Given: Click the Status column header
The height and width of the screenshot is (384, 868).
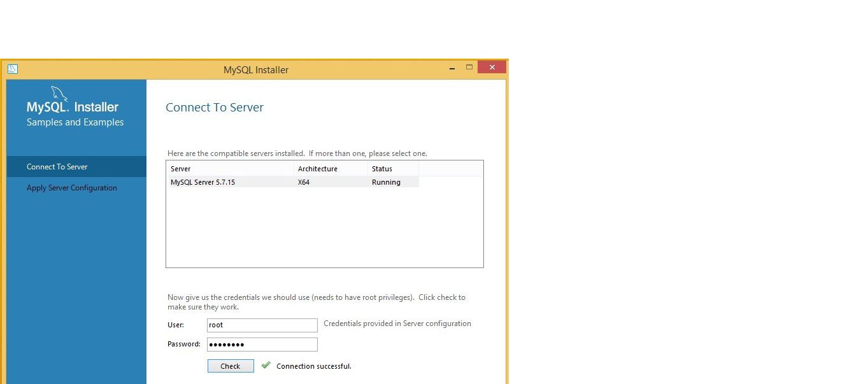Looking at the screenshot, I should [392, 169].
